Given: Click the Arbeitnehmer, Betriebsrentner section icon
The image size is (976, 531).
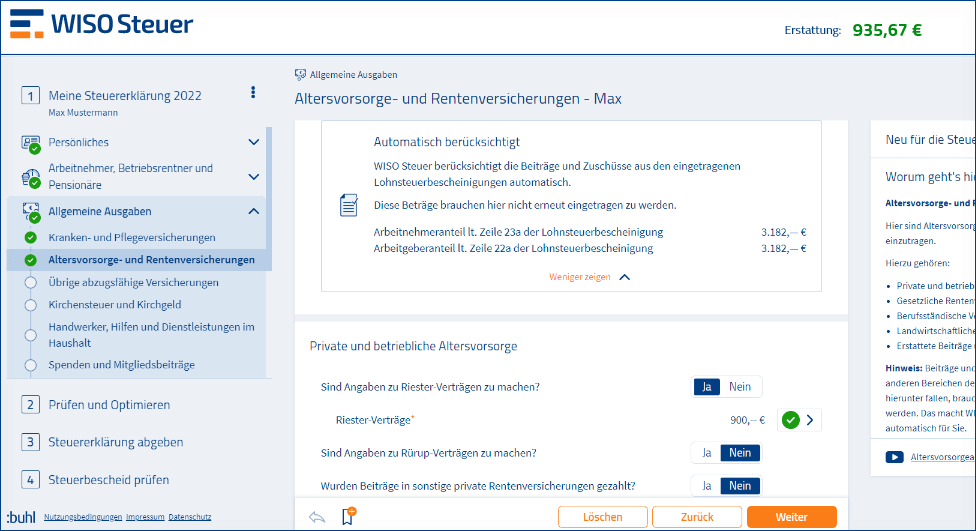Looking at the screenshot, I should tap(30, 177).
